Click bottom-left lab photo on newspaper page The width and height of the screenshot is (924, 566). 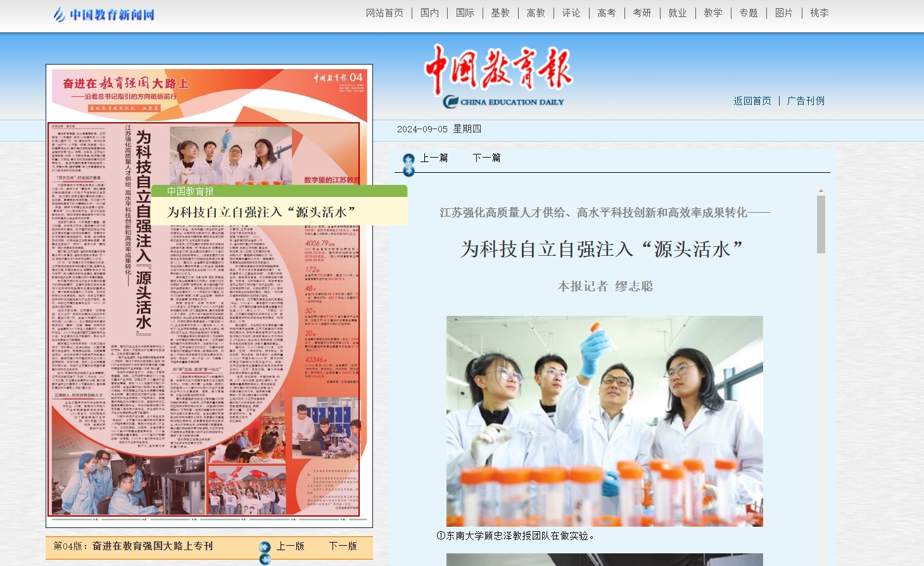128,482
